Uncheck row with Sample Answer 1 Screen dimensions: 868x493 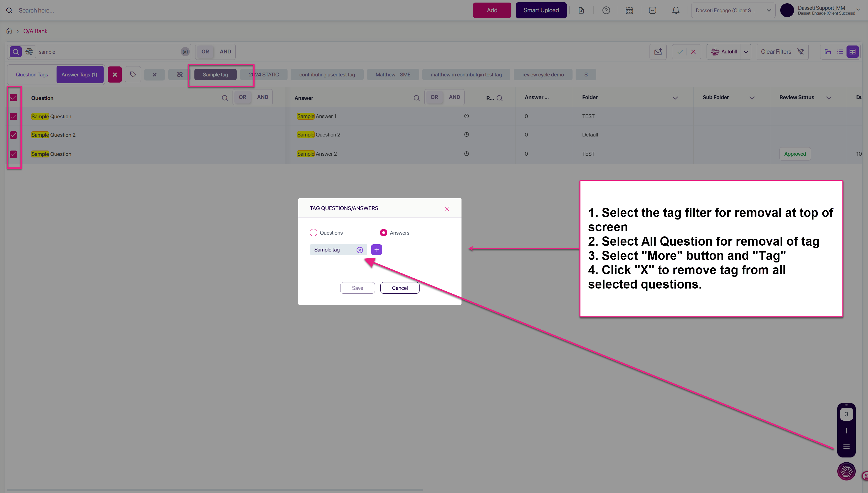(14, 117)
